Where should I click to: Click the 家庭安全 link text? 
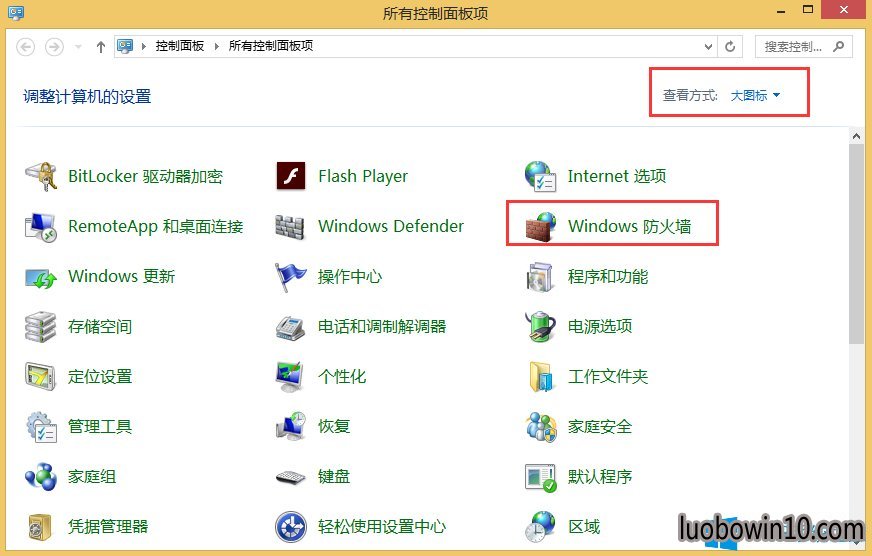[600, 426]
